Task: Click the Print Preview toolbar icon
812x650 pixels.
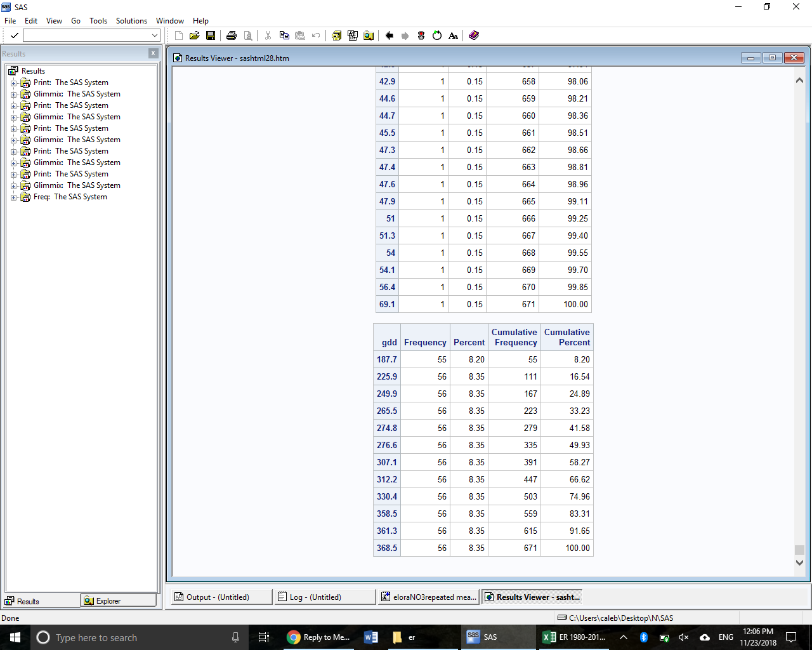Action: click(247, 36)
